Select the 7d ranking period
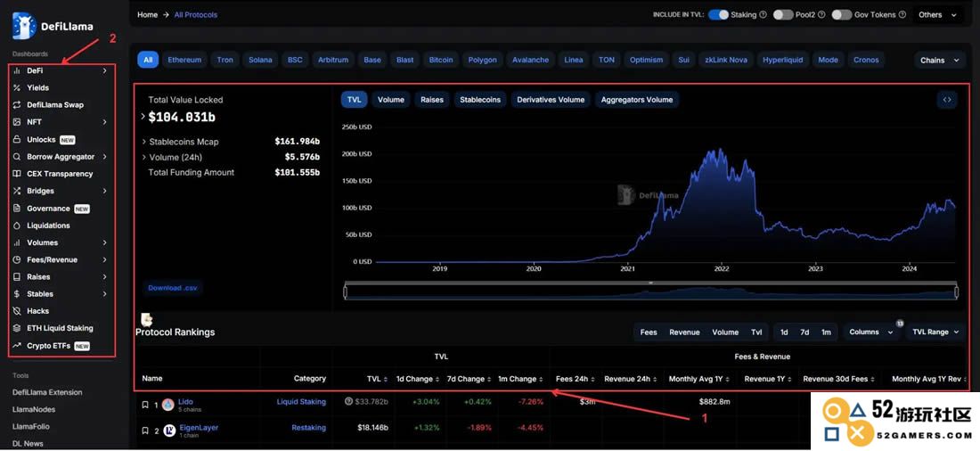980x451 pixels. click(x=804, y=332)
